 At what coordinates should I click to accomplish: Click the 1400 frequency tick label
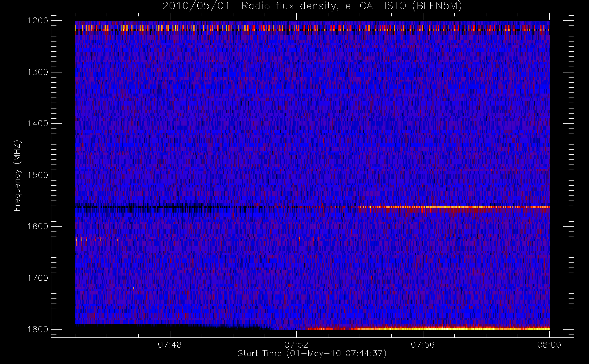(38, 124)
